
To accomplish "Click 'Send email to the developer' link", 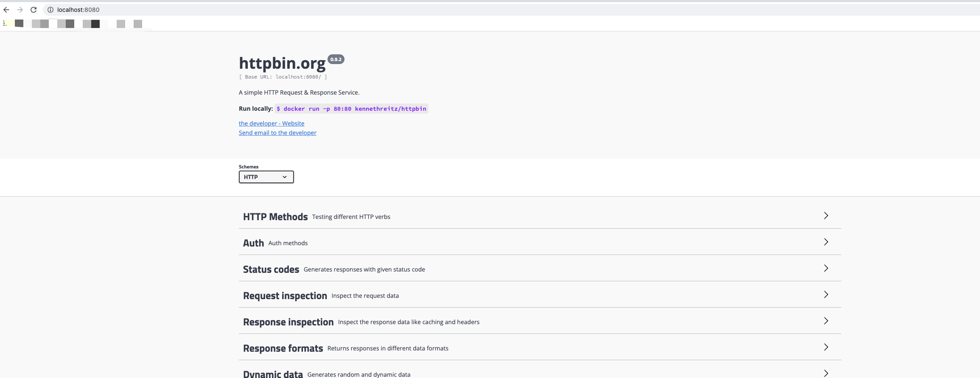I will pos(277,133).
